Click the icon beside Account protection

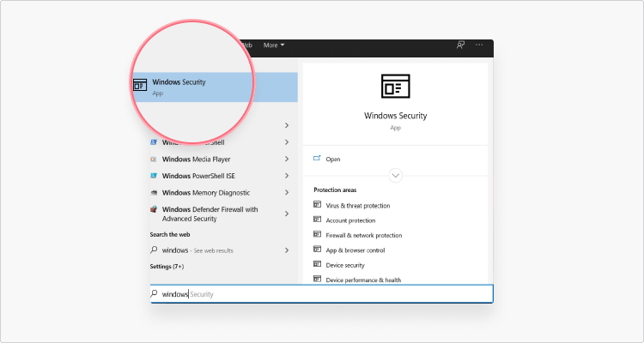coord(317,220)
